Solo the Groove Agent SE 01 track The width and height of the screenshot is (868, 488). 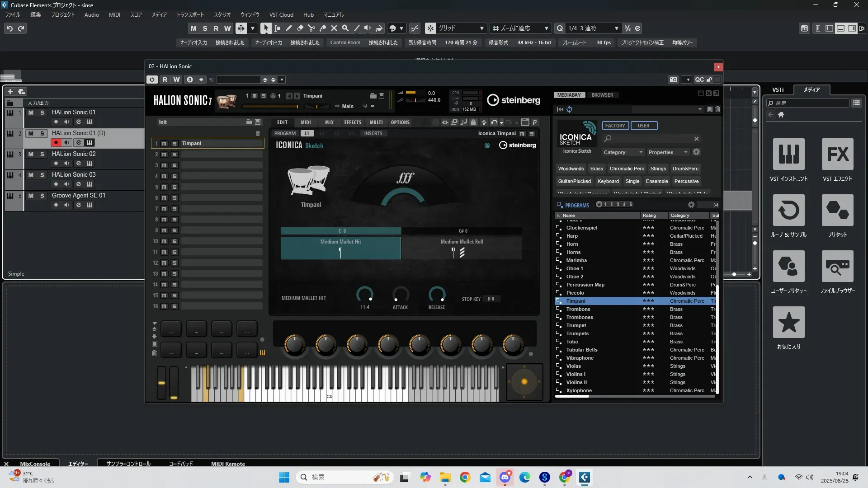42,196
